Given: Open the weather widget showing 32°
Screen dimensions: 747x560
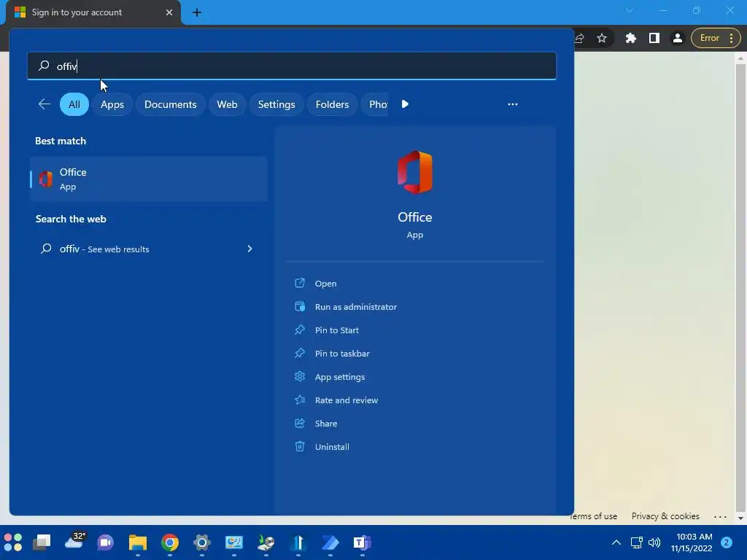Looking at the screenshot, I should 75,541.
